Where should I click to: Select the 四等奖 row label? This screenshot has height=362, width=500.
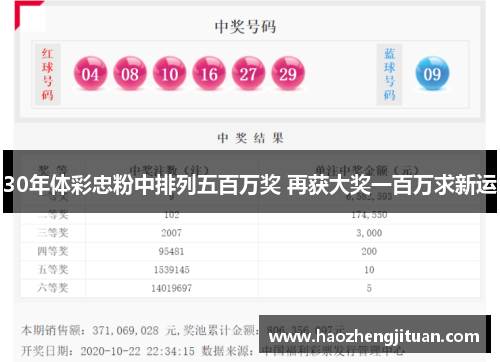pos(53,251)
